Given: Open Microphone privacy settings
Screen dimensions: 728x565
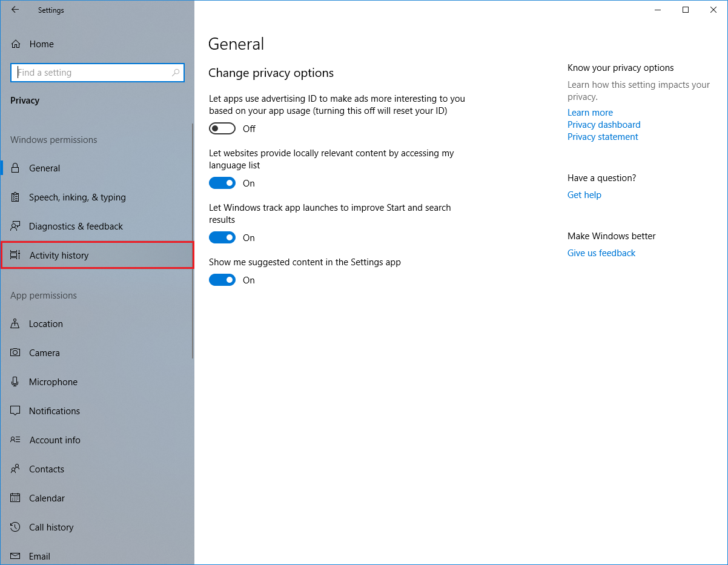Looking at the screenshot, I should [x=53, y=382].
